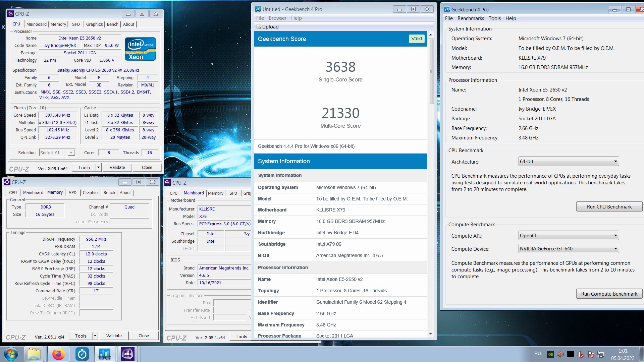
Task: Open Tools menu in Geekbench 4 Pro
Action: pyautogui.click(x=495, y=18)
